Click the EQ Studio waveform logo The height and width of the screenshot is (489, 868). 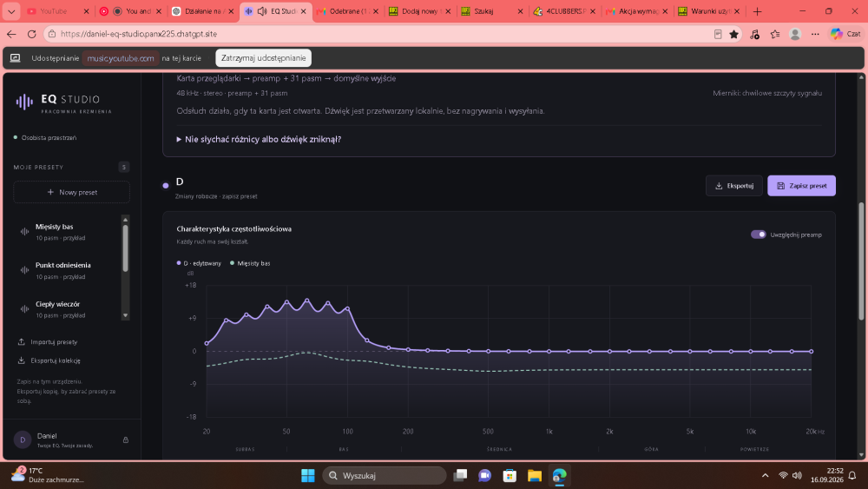click(24, 102)
